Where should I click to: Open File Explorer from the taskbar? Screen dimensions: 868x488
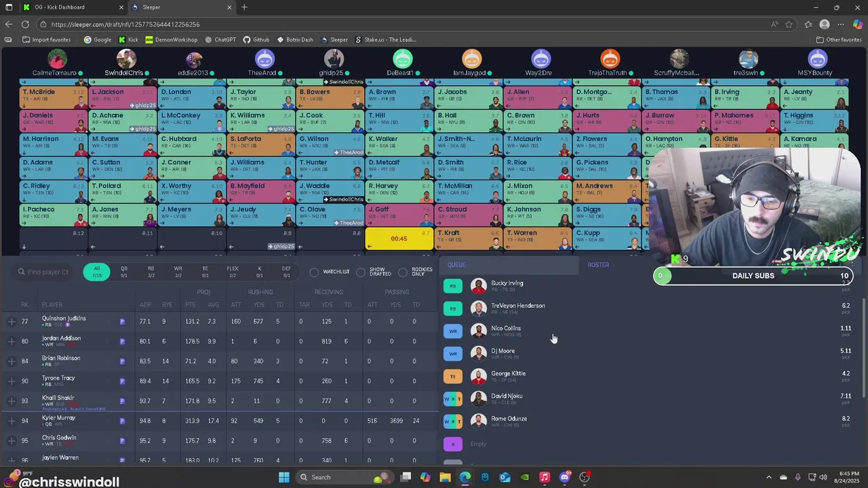(x=445, y=477)
